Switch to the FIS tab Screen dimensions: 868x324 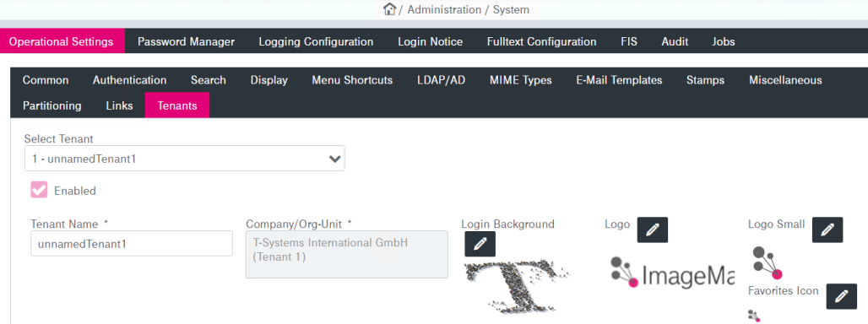pyautogui.click(x=629, y=41)
